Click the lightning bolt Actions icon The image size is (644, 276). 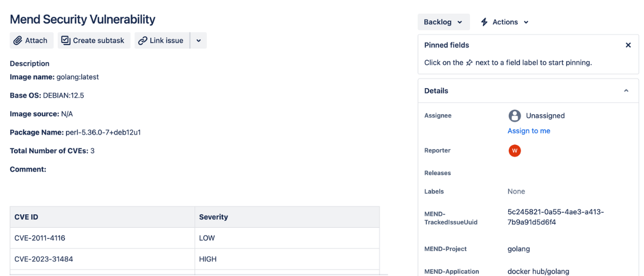[484, 22]
